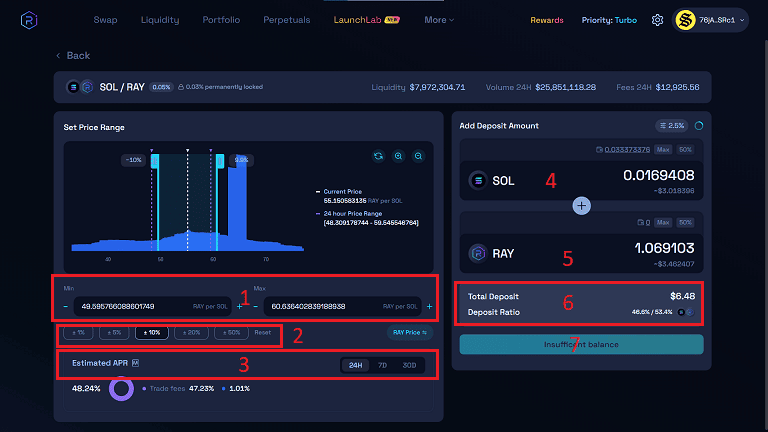Viewport: 768px width, 432px height.
Task: Click the SOL amount 0.0169408 field
Action: point(658,175)
